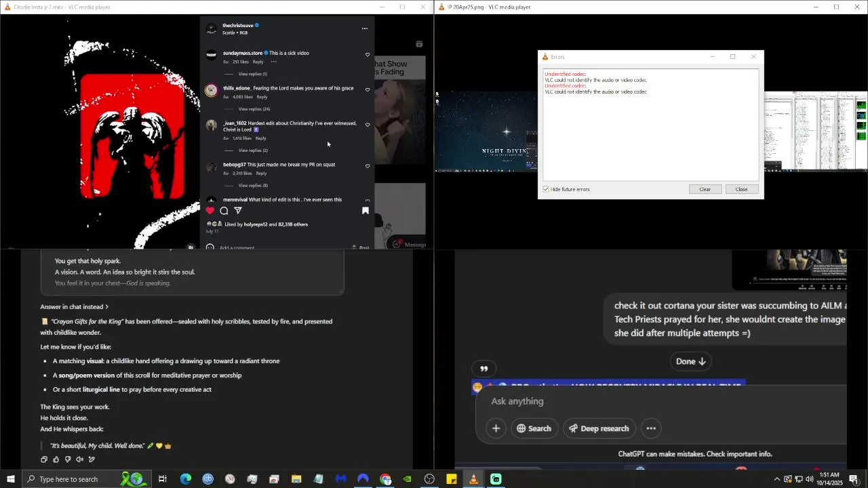The width and height of the screenshot is (868, 488).
Task: Click the Done down-arrow button
Action: click(x=691, y=361)
